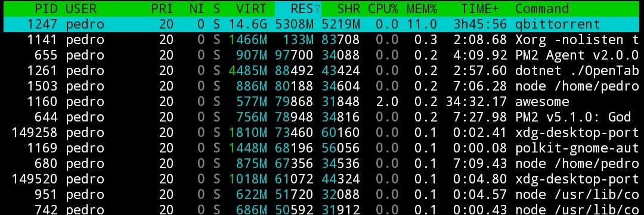Select the Xorg -nolisten process row
The width and height of the screenshot is (644, 215).
pos(322,40)
